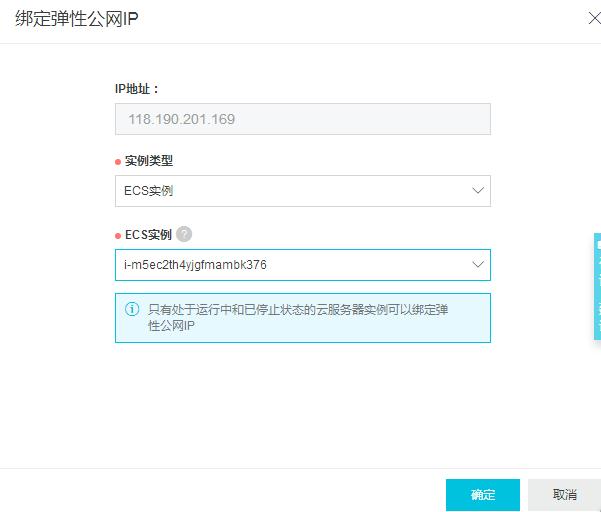
Task: Click the help question mark beside ECS实例
Action: click(184, 234)
